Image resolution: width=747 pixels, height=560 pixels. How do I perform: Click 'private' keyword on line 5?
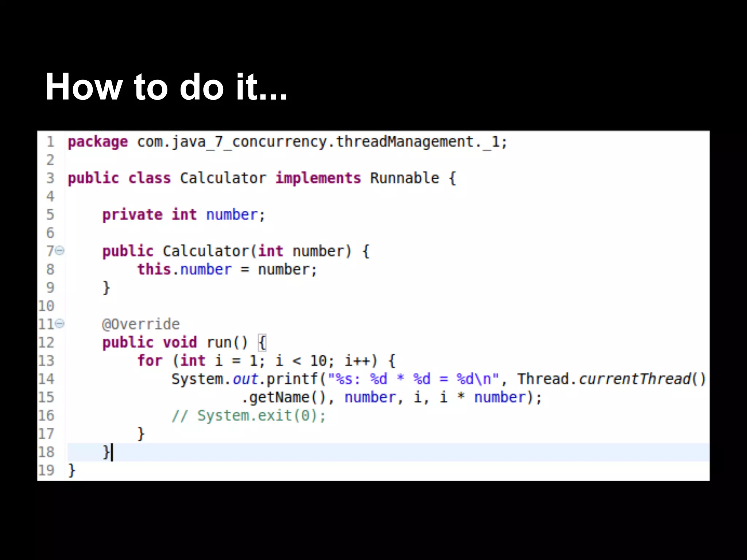click(x=132, y=215)
